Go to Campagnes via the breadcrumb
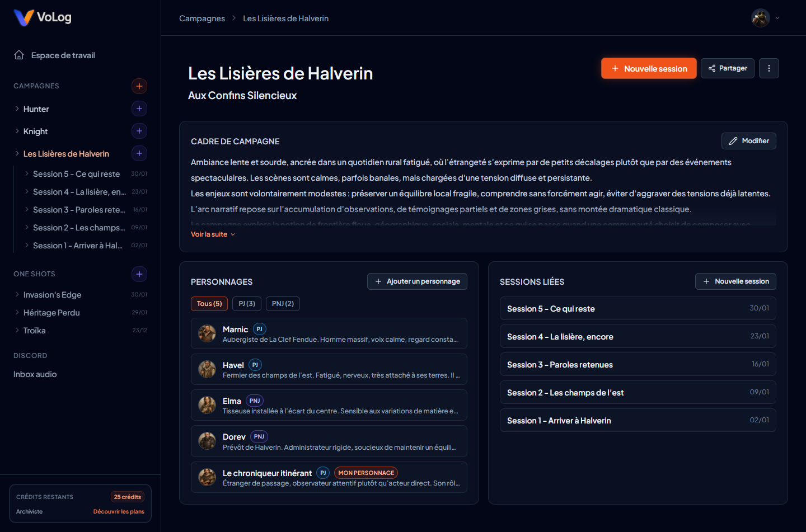 (x=201, y=18)
